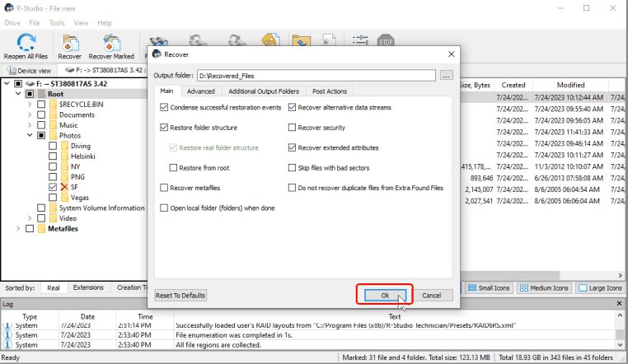Click the SF folder red X icon

64,187
